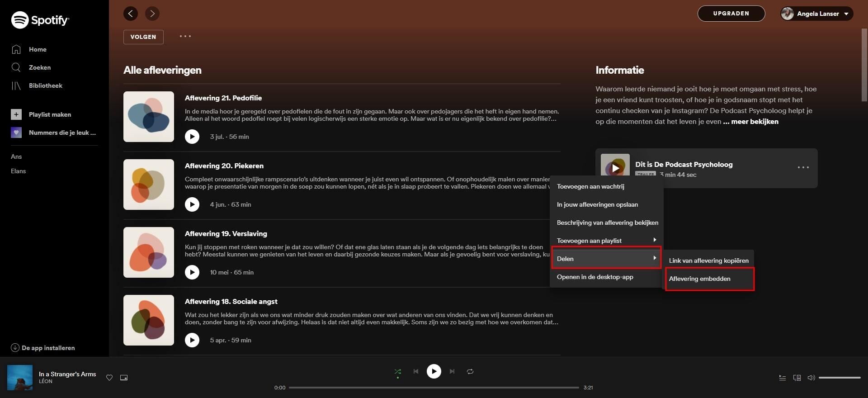
Task: Open Aflevering 19. Verslaving title
Action: coord(226,234)
